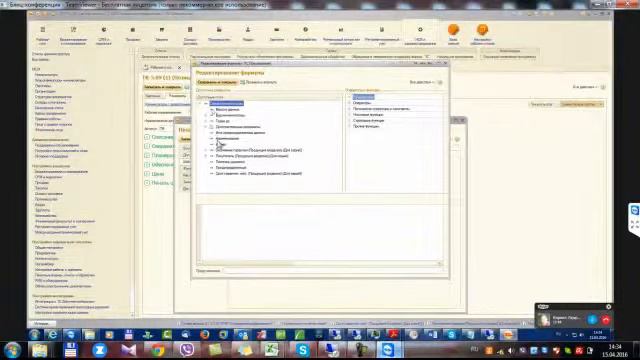Open the Регламентированный учет section icon
The height and width of the screenshot is (360, 640).
click(382, 30)
